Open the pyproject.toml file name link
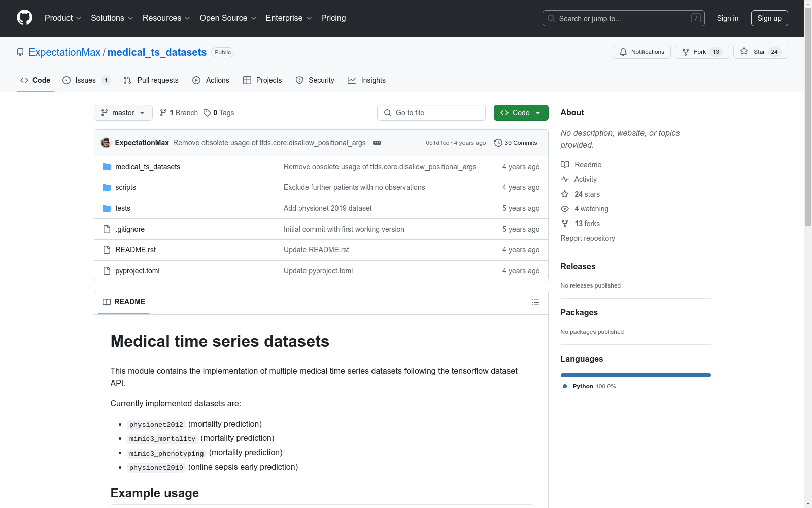812x508 pixels. (138, 271)
